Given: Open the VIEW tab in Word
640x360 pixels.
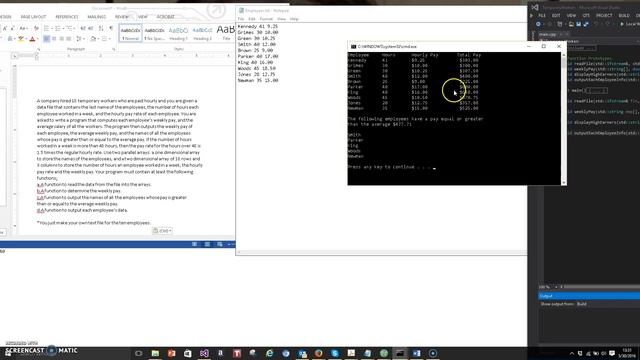Looking at the screenshot, I should point(142,17).
